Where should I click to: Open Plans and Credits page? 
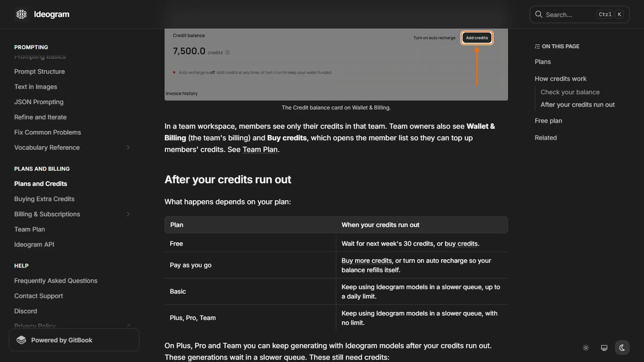(41, 184)
